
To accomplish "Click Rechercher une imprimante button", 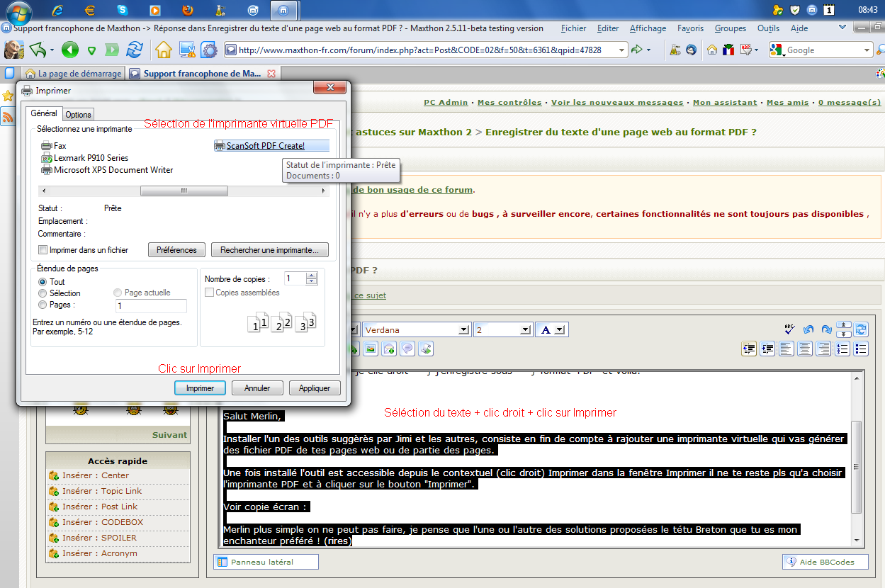I will 270,250.
